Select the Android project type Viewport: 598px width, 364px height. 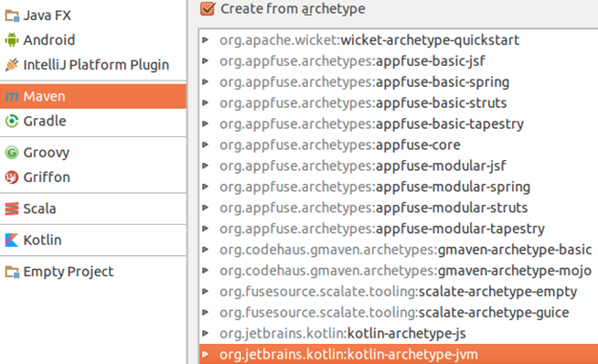tap(93, 39)
